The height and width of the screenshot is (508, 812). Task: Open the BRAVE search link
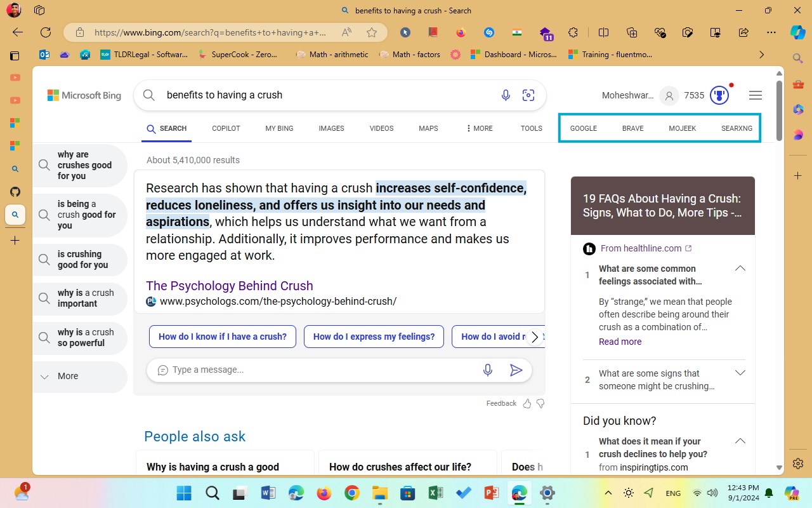click(x=633, y=128)
